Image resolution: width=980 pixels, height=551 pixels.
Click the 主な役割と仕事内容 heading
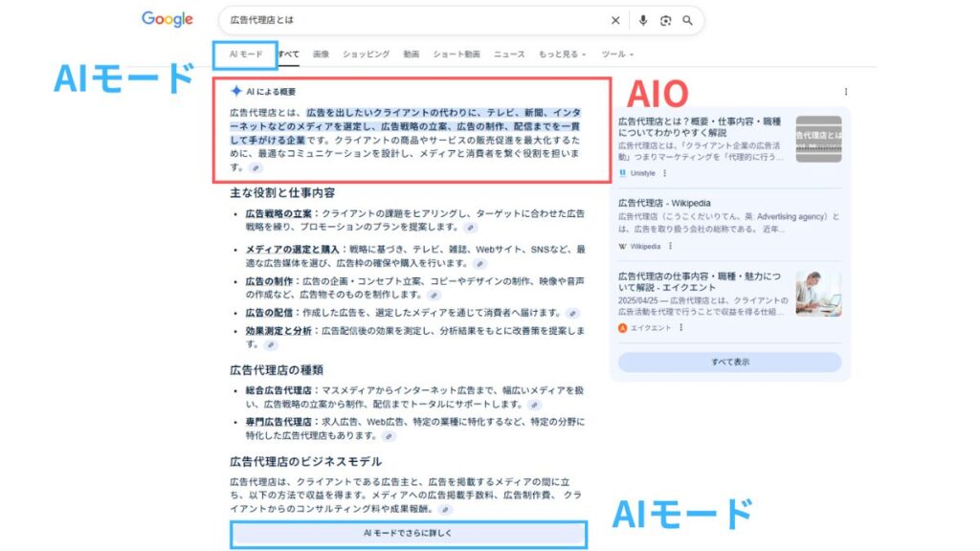(282, 193)
